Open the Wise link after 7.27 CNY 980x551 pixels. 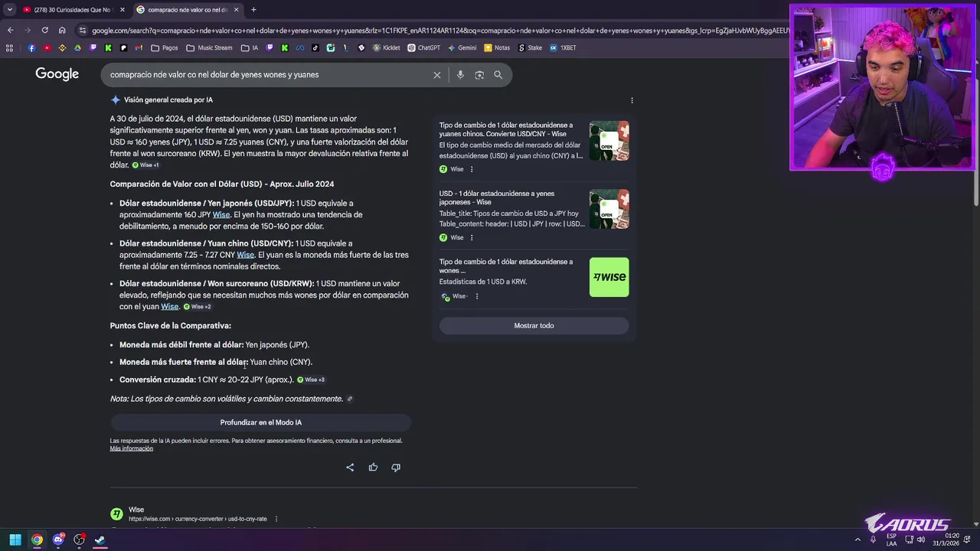pyautogui.click(x=246, y=255)
